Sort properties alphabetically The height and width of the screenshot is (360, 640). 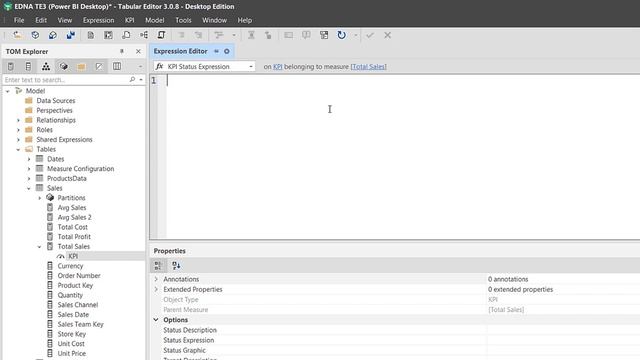point(176,266)
